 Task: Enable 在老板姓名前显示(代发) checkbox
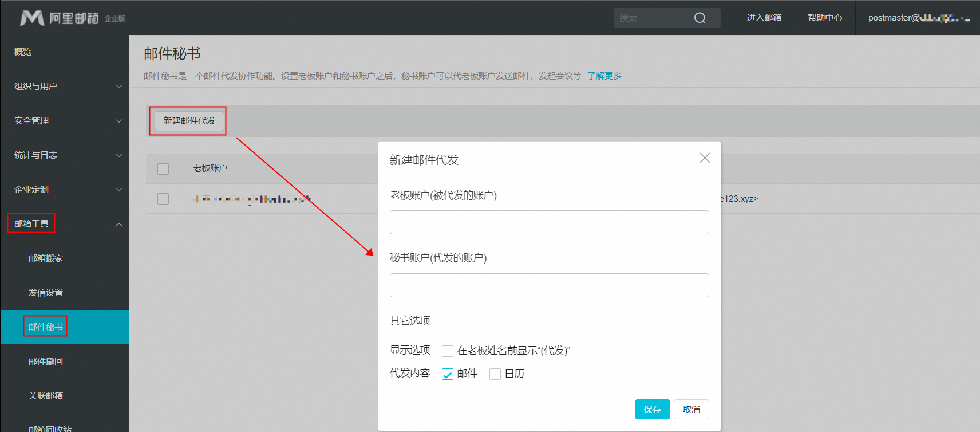(x=448, y=351)
